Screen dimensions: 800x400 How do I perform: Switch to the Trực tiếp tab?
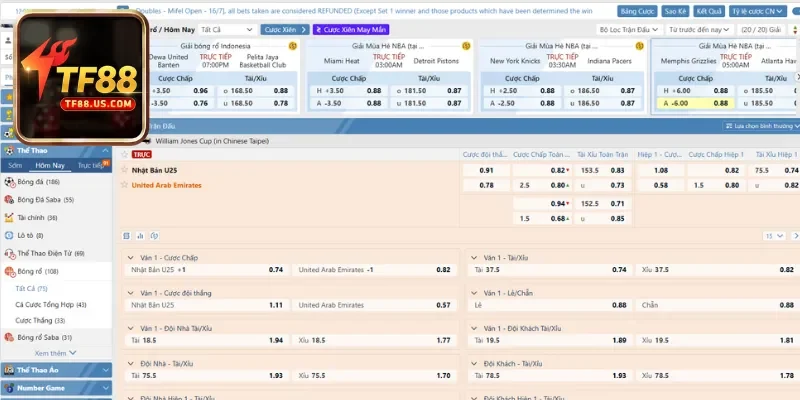[x=90, y=165]
